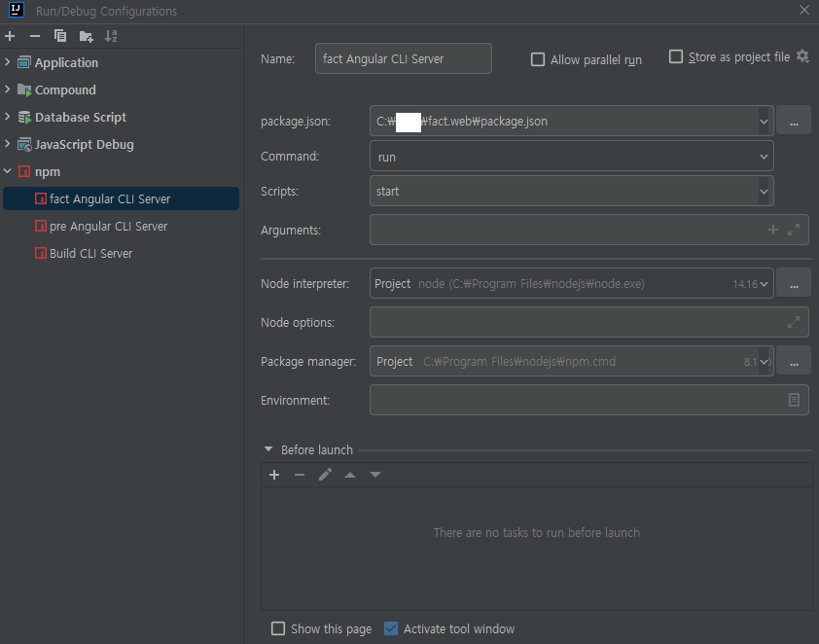Enable Allow parallel run checkbox

tap(538, 59)
